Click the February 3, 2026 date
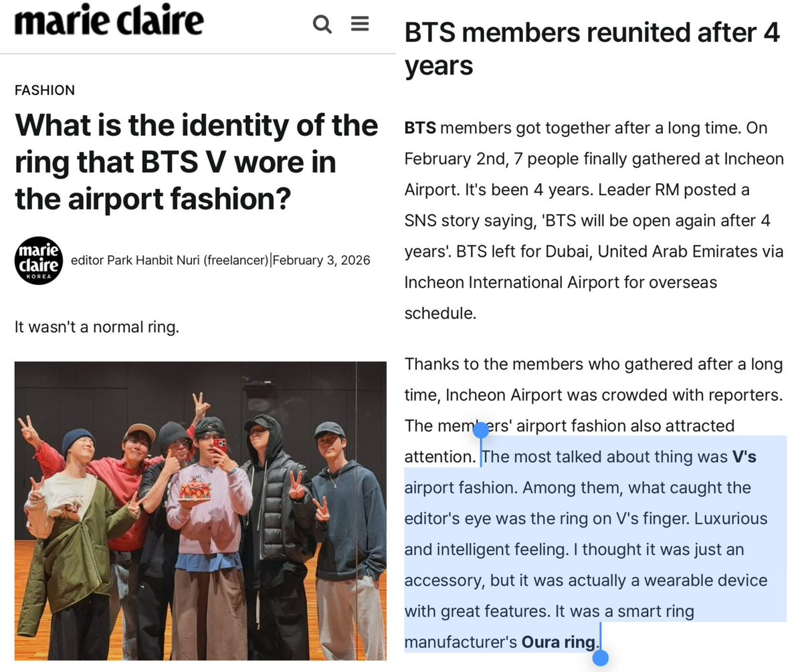 point(321,260)
